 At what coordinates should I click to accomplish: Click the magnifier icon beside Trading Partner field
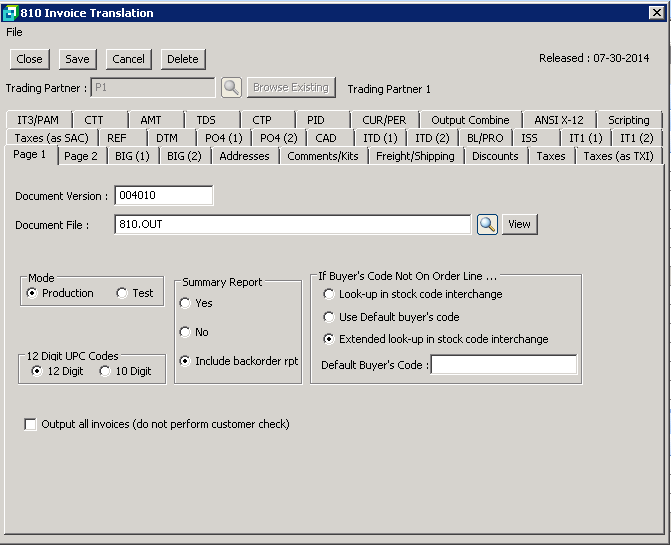click(x=231, y=88)
